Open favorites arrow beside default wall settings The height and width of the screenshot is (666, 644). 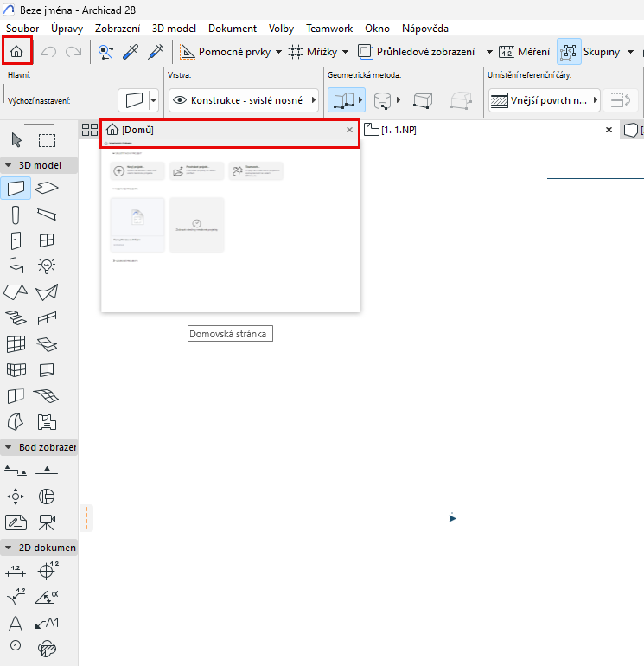(x=153, y=100)
